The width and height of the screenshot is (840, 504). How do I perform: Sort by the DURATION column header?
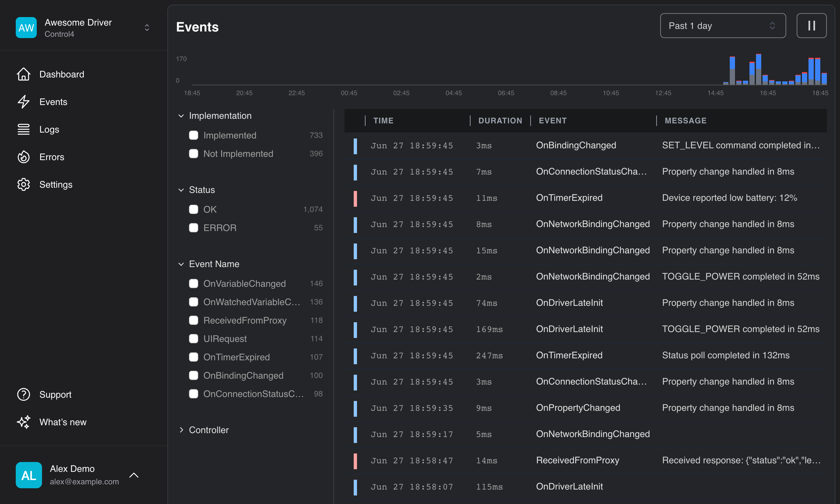pos(500,120)
